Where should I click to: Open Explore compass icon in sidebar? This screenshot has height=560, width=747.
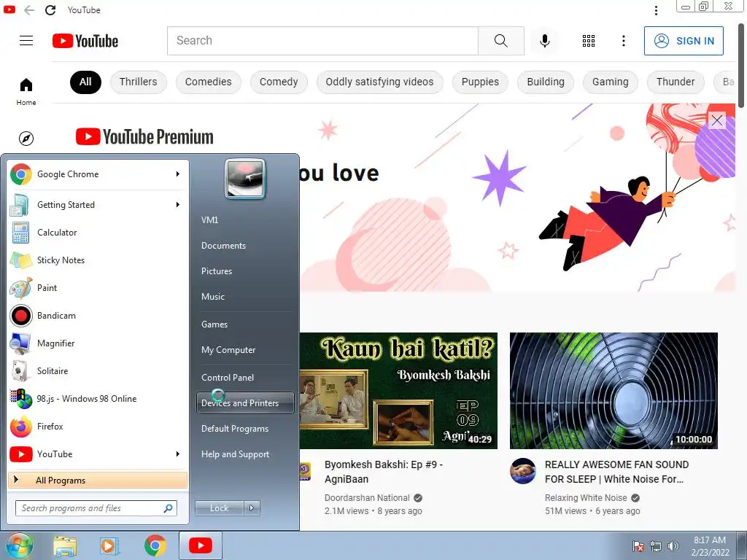point(26,138)
